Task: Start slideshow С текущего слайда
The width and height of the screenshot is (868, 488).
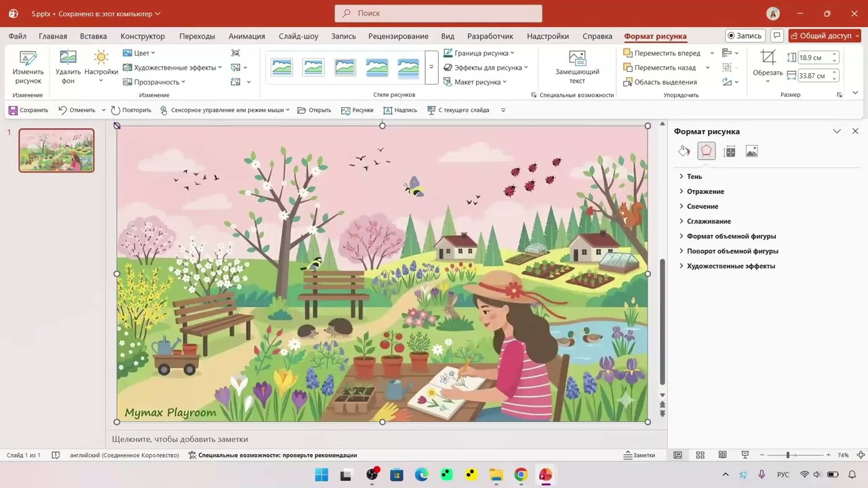Action: (458, 110)
